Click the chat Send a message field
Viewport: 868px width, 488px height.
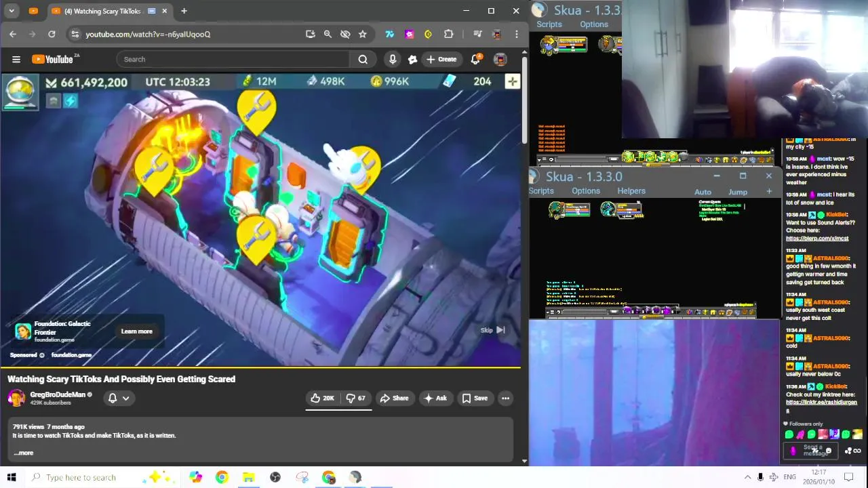[812, 450]
